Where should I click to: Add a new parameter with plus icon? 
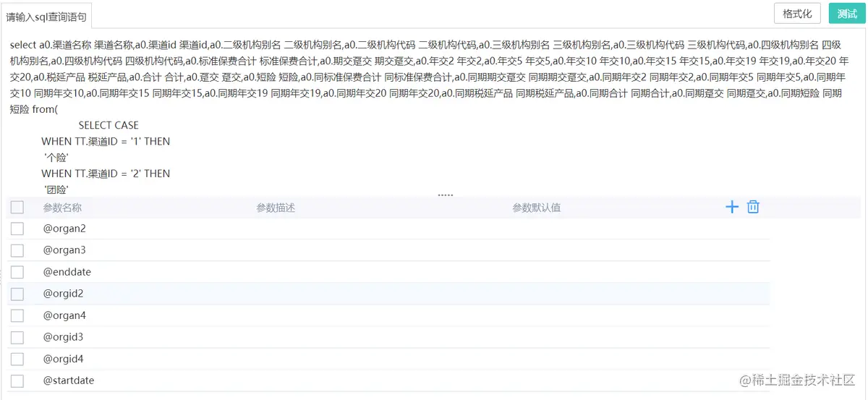coord(732,207)
